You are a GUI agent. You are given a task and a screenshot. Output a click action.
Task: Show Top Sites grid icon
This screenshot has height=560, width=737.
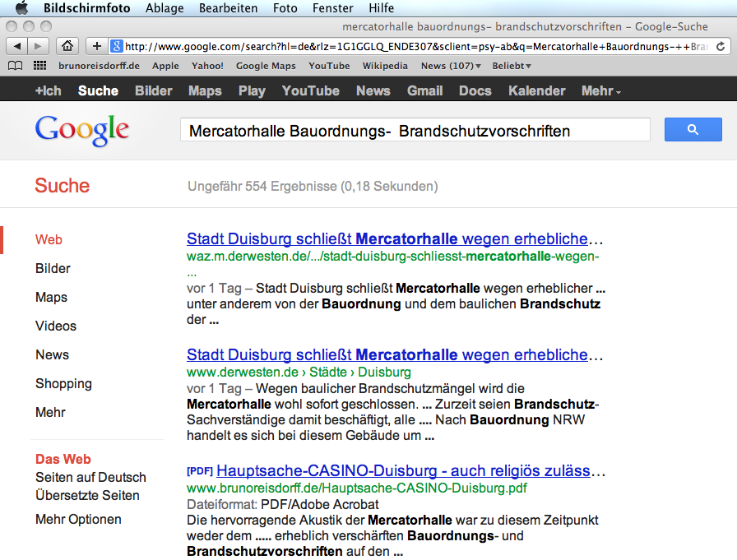[x=40, y=65]
